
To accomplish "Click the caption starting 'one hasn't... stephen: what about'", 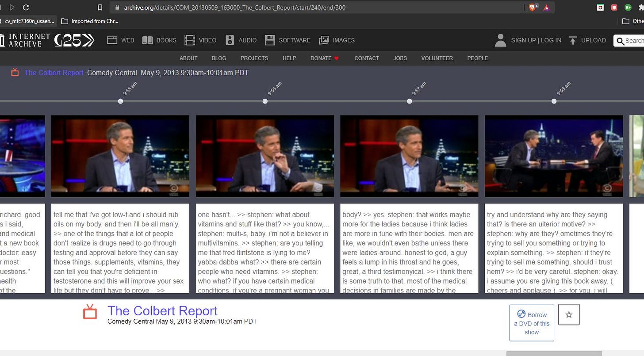I will coord(265,248).
